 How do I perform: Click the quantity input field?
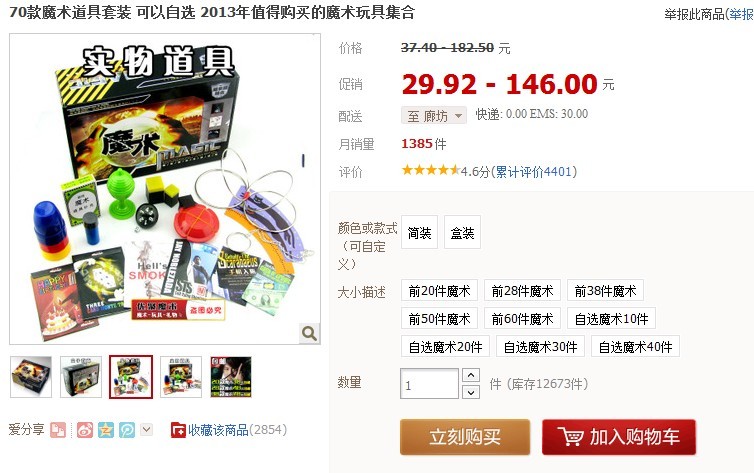click(429, 384)
